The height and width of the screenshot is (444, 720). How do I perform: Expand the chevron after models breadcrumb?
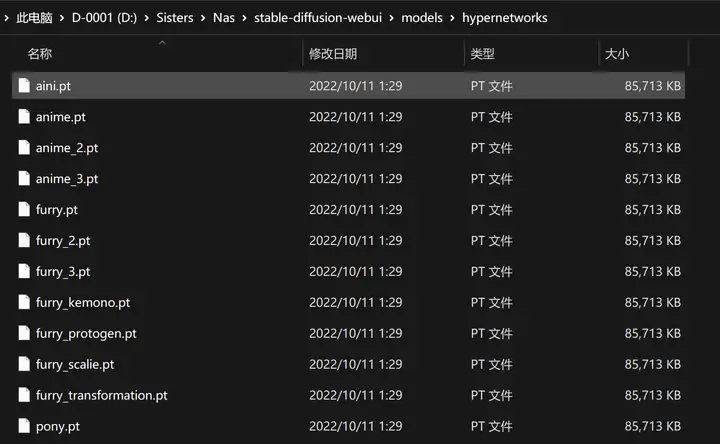[452, 18]
